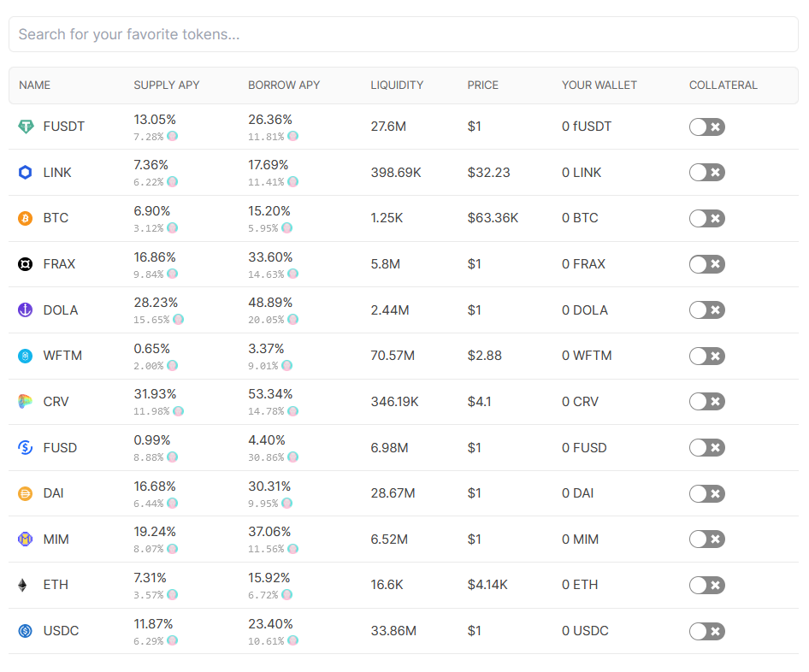The height and width of the screenshot is (672, 809).
Task: Sort by PRICE column header
Action: [483, 85]
